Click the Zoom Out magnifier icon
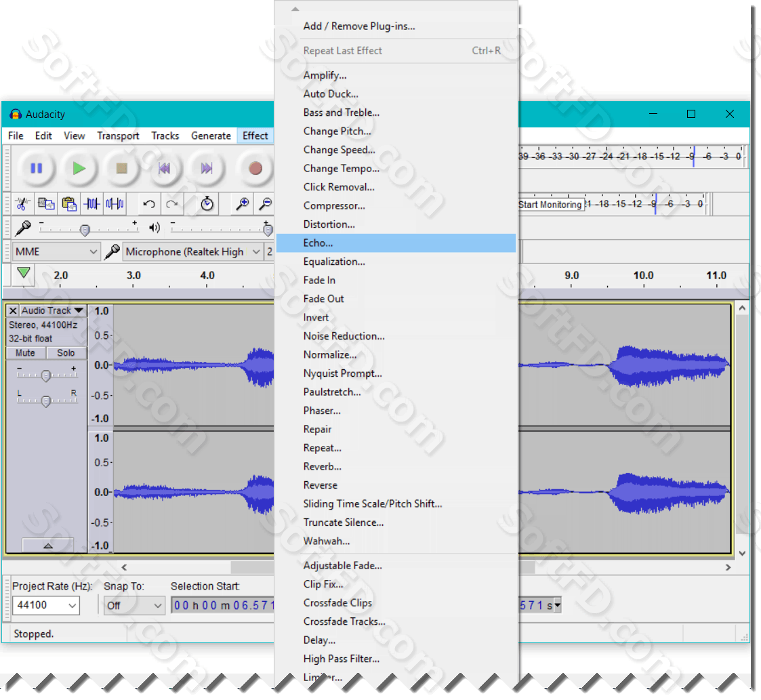 pyautogui.click(x=265, y=204)
